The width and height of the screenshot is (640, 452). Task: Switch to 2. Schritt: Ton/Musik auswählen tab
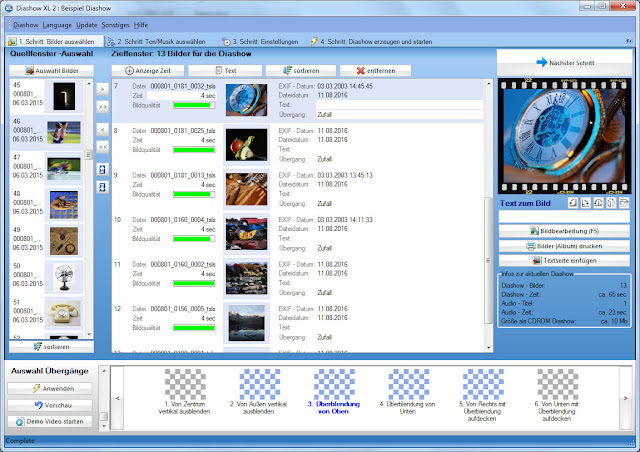pos(157,42)
